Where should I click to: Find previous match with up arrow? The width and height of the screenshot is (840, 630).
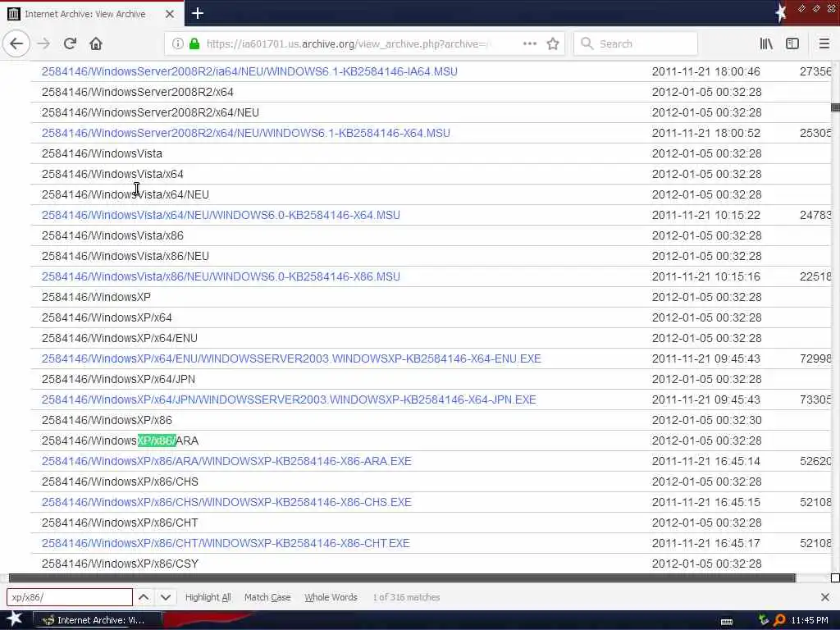[144, 597]
